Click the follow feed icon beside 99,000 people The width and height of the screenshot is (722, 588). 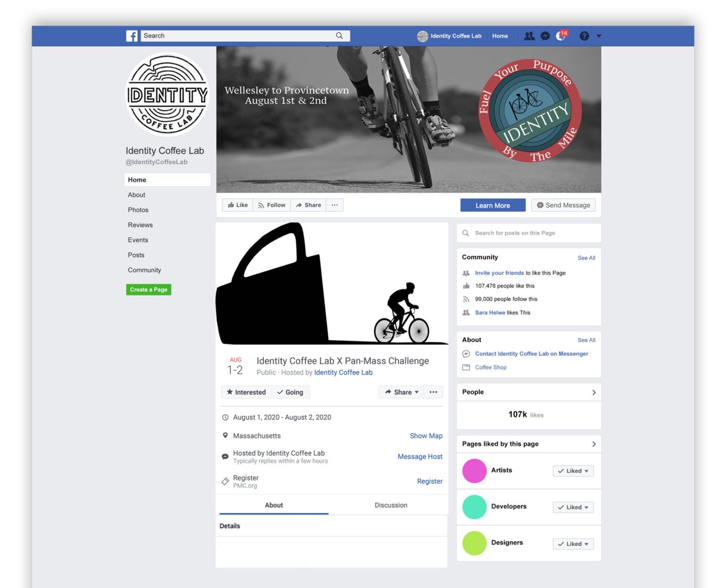(x=466, y=299)
